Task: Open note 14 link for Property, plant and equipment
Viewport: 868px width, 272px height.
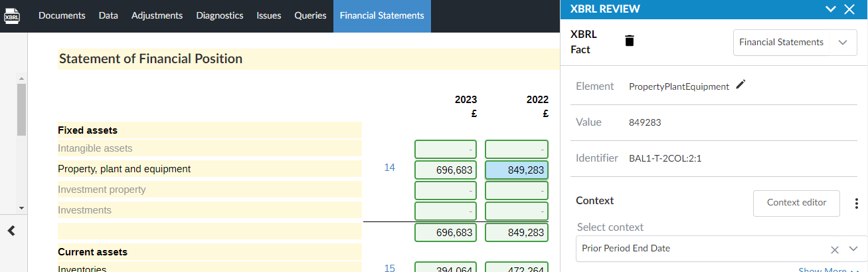Action: point(389,168)
